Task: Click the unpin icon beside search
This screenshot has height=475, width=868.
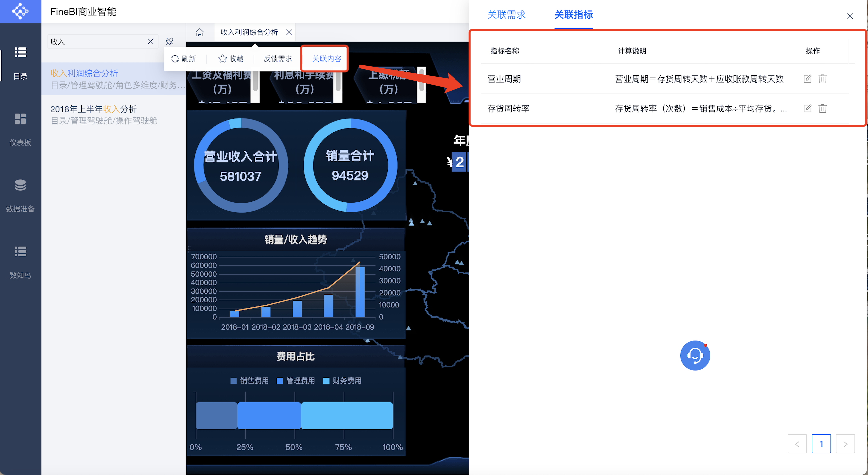Action: click(x=169, y=41)
